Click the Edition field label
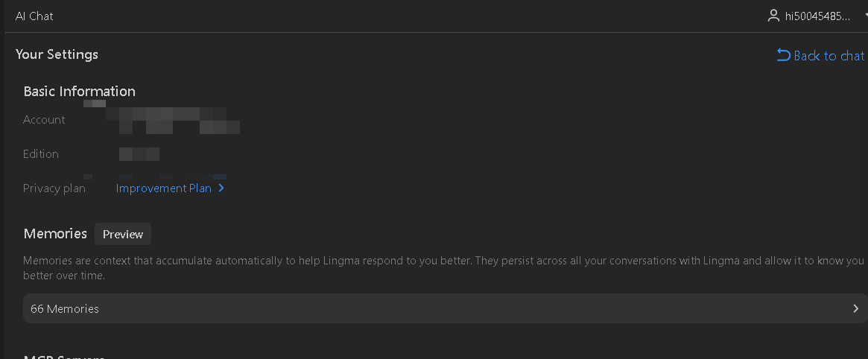 40,154
